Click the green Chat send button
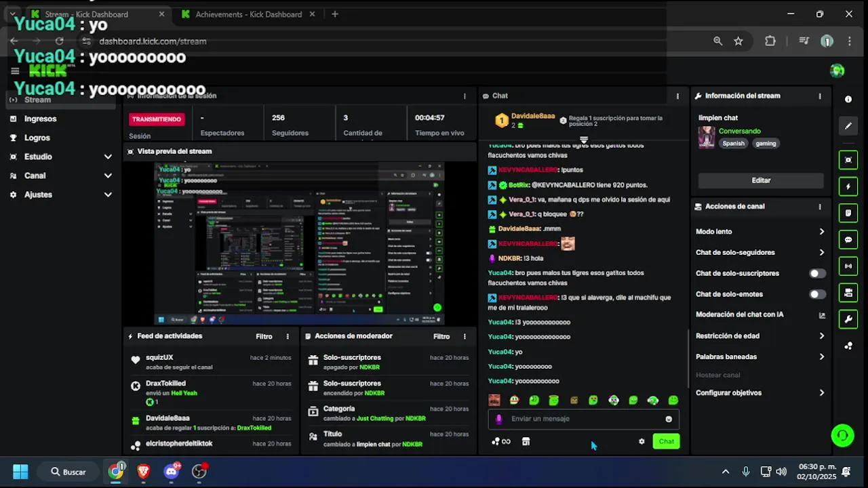 pos(667,441)
